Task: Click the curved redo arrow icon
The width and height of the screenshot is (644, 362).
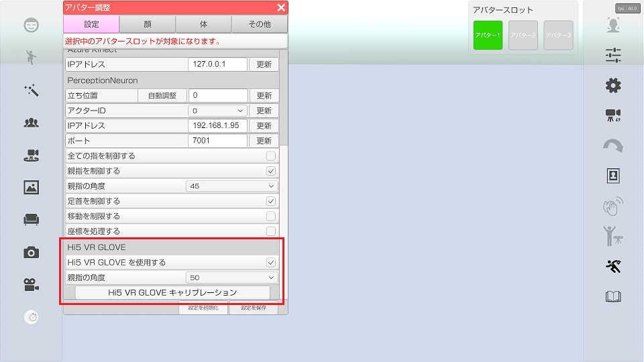Action: tap(613, 145)
